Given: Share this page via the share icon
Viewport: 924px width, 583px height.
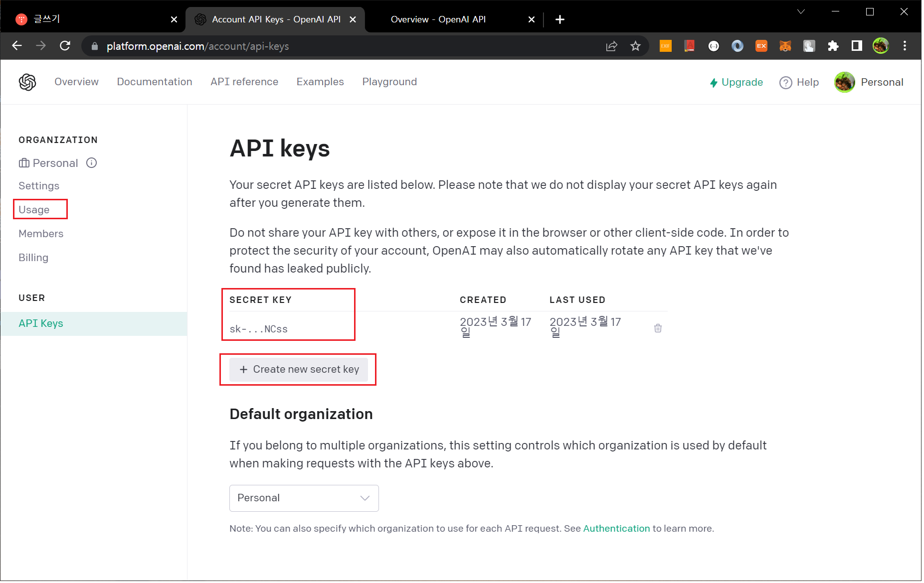Looking at the screenshot, I should [611, 46].
